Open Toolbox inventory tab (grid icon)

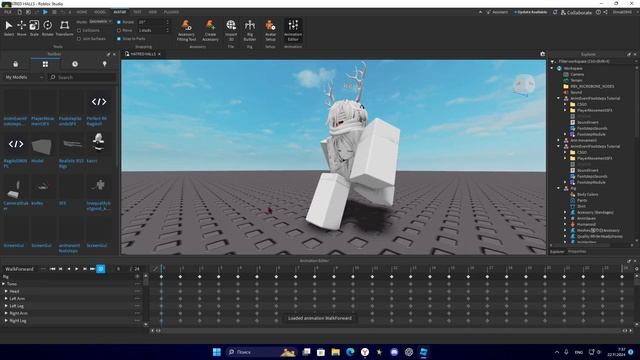[45, 64]
